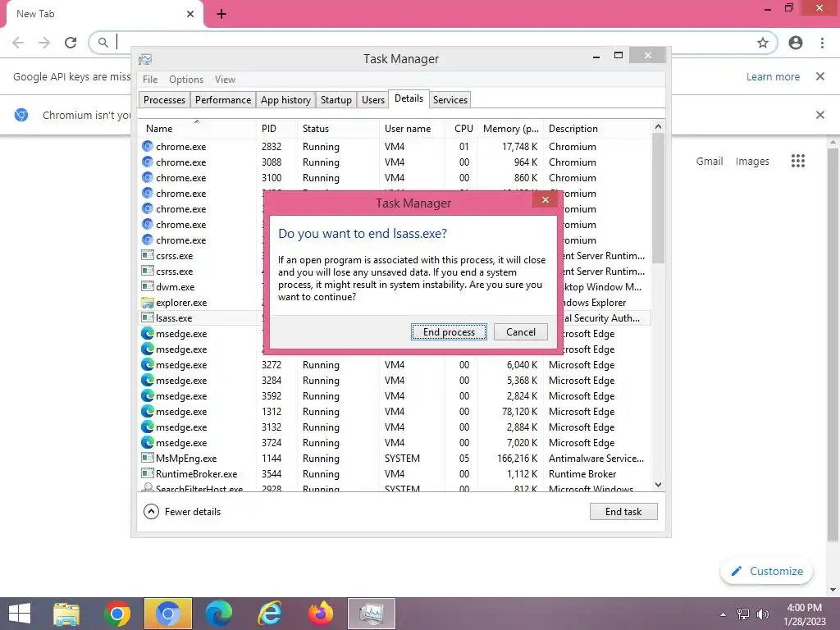
Task: Click Customize button on new tab page
Action: tap(767, 571)
